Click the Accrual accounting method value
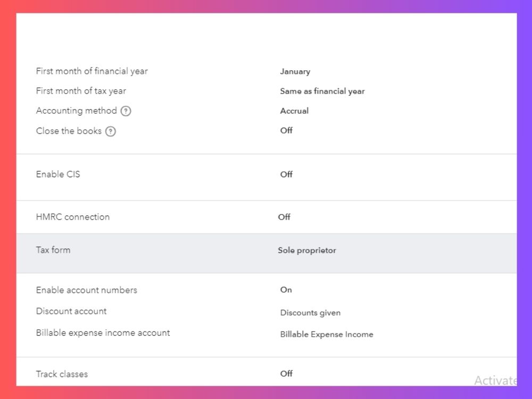Viewport: 532px width, 399px height. click(294, 111)
